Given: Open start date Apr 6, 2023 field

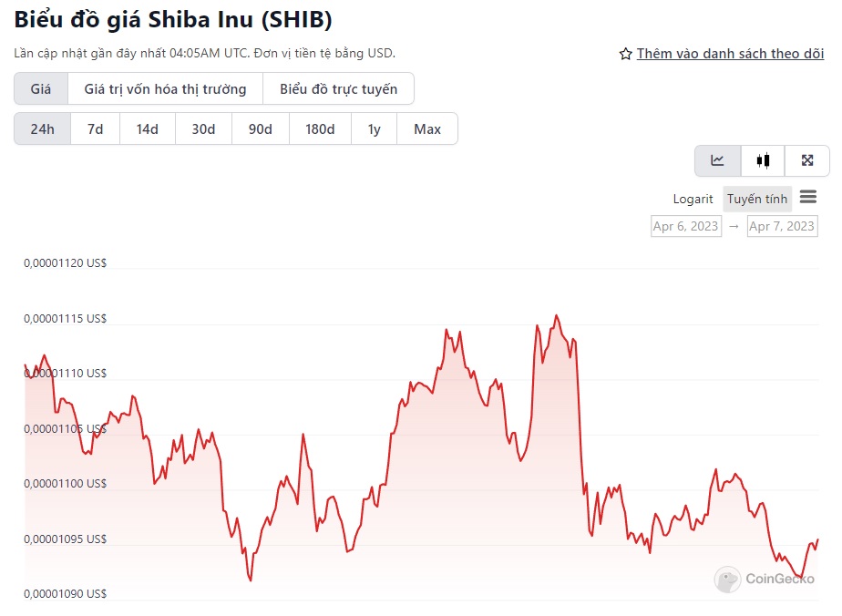Looking at the screenshot, I should point(686,226).
